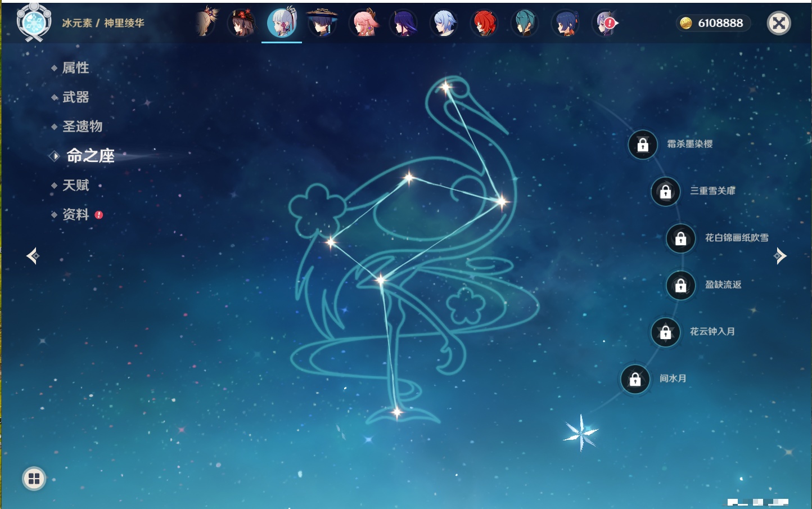Select Hu Tao's avatar in the character bar

(x=242, y=24)
